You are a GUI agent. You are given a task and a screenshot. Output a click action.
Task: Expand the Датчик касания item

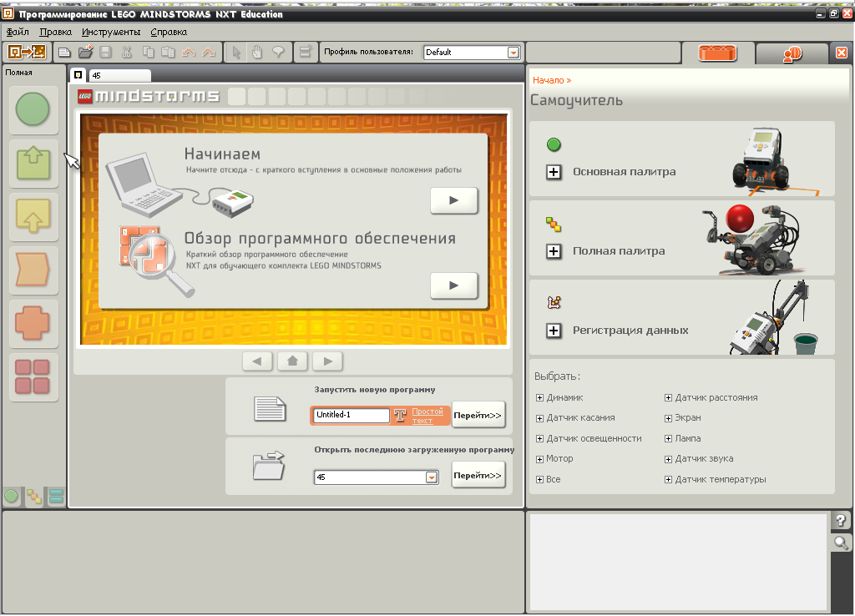[540, 418]
